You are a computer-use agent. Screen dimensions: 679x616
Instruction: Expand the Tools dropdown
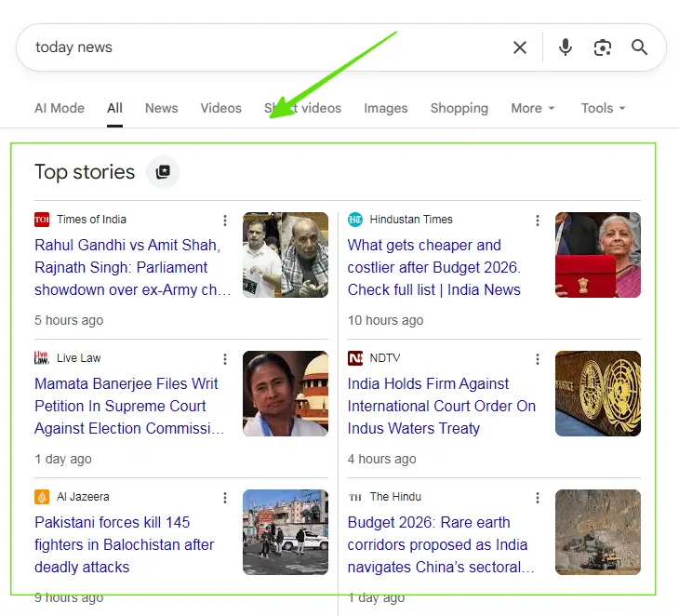[603, 108]
